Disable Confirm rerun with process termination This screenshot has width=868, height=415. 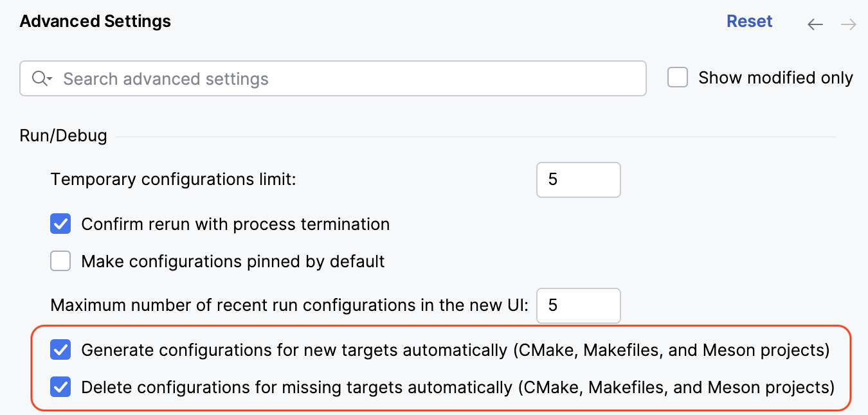60,224
